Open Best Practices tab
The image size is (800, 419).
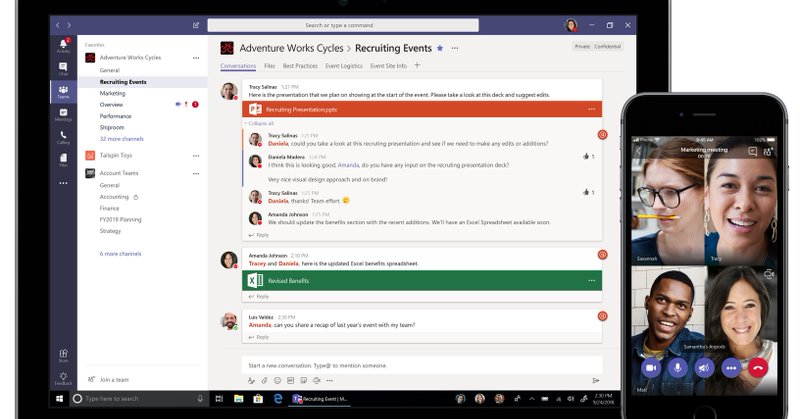point(300,66)
